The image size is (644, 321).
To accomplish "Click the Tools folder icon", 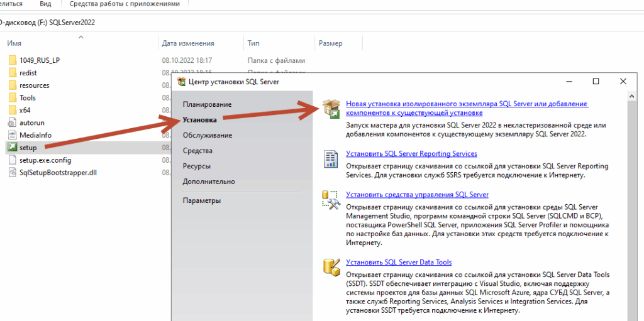I will pyautogui.click(x=13, y=98).
